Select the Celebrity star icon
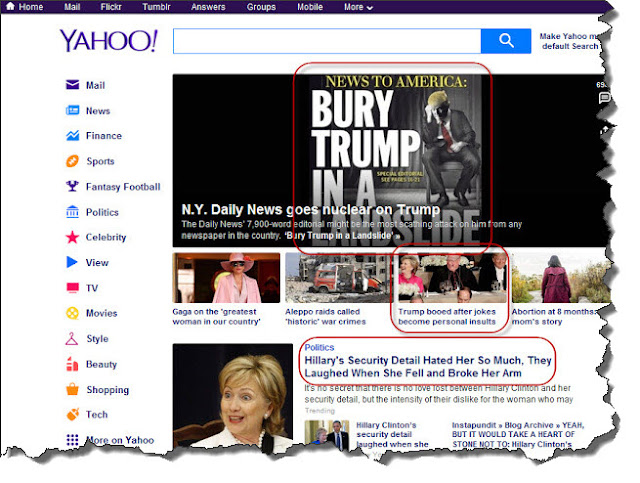The width and height of the screenshot is (640, 483). 72,237
